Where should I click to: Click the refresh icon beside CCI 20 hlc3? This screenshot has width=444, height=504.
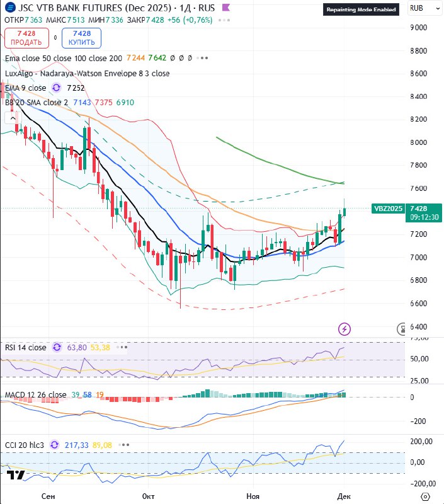click(x=54, y=445)
